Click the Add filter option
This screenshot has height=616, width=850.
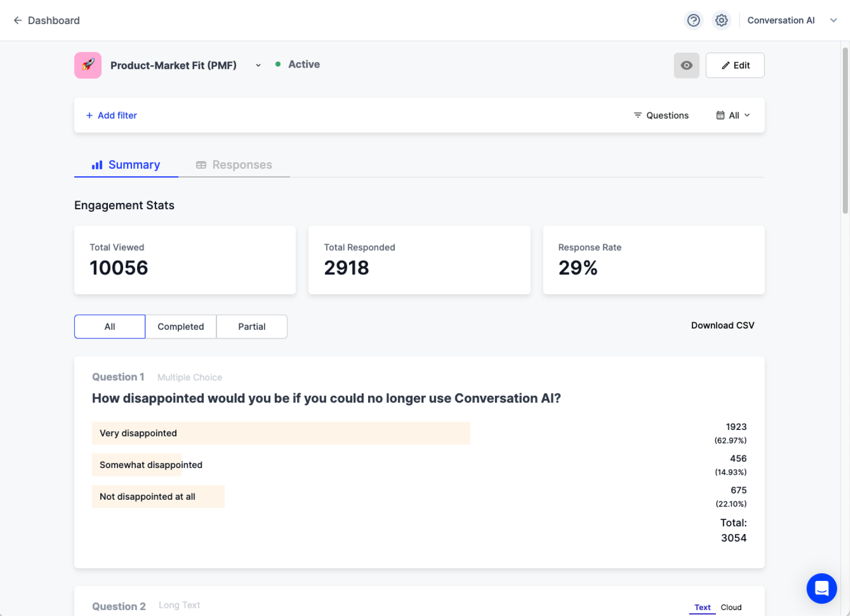[x=111, y=115]
